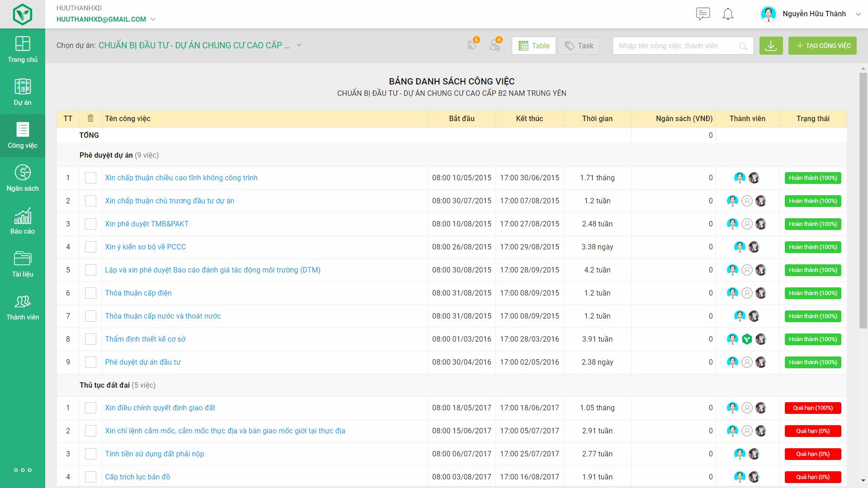Open Dự án section in sidebar
The image size is (868, 488).
pos(23,93)
